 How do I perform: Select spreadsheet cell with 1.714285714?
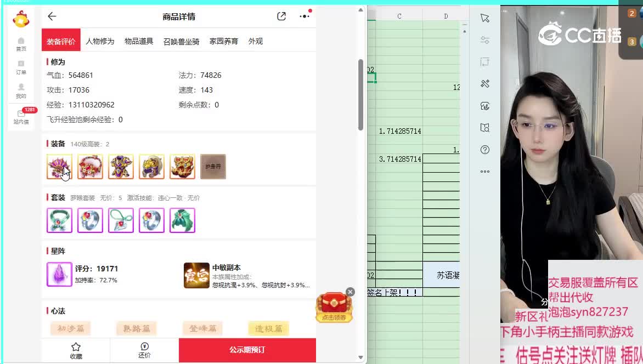399,131
